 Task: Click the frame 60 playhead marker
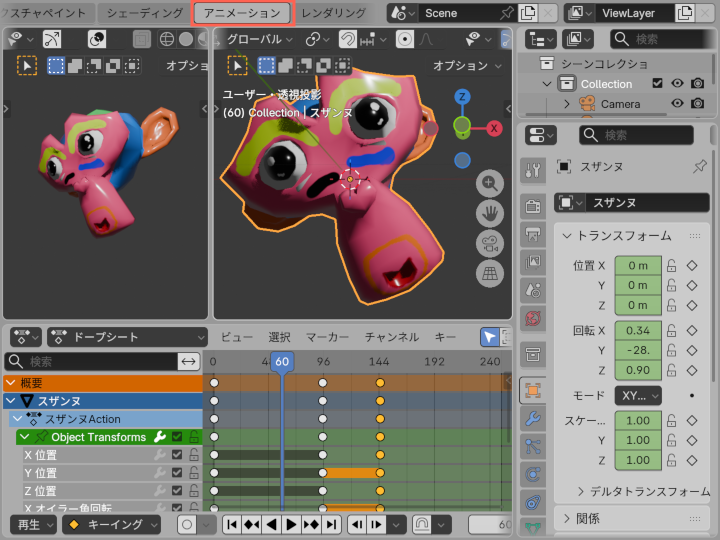pyautogui.click(x=282, y=361)
